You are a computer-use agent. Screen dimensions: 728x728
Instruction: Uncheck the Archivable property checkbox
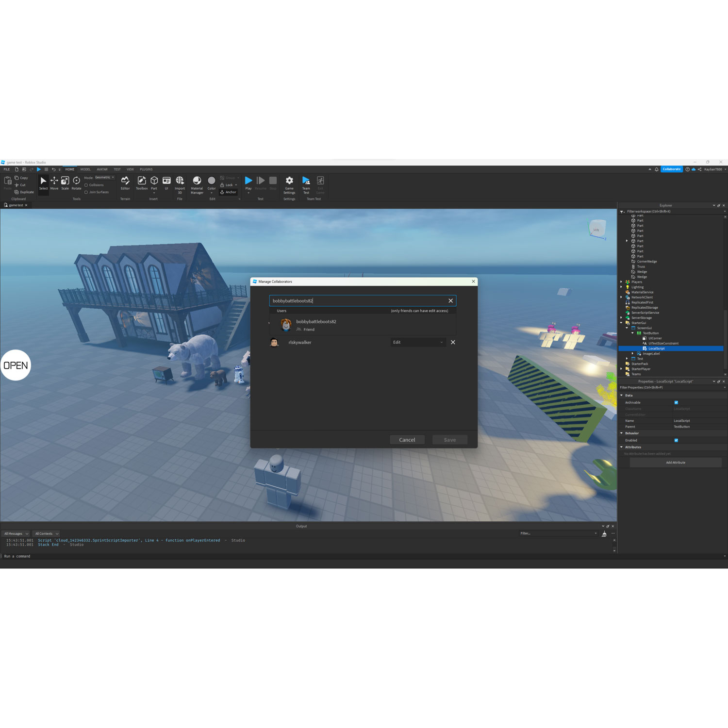coord(676,402)
